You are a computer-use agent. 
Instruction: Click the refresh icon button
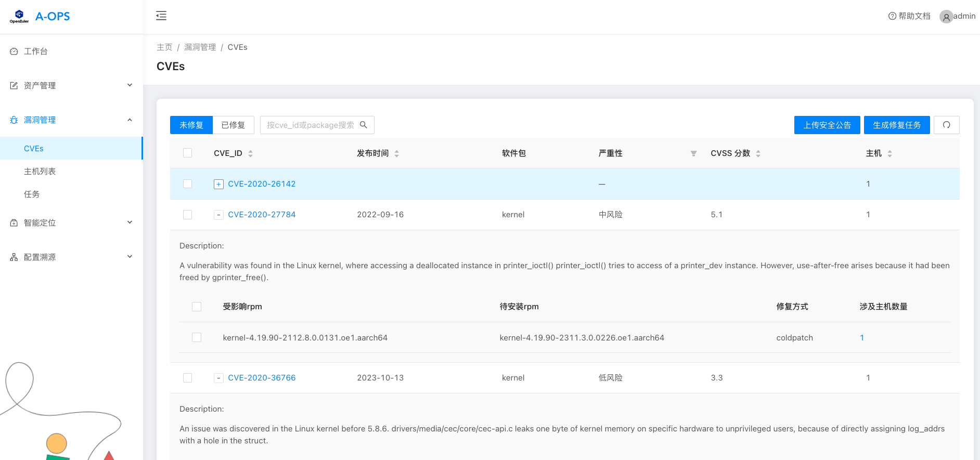tap(946, 125)
